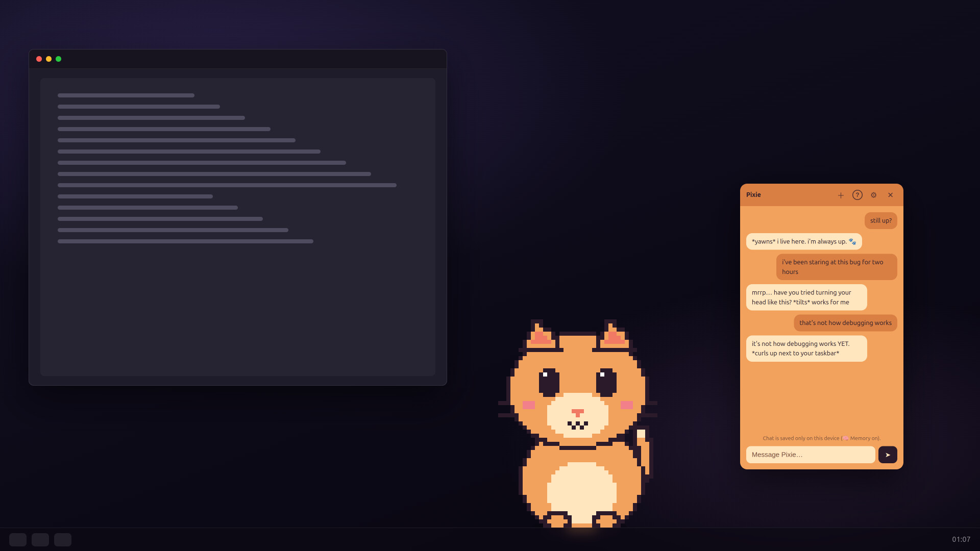
Task: Click the "still up?" chat bubble
Action: pos(881,220)
